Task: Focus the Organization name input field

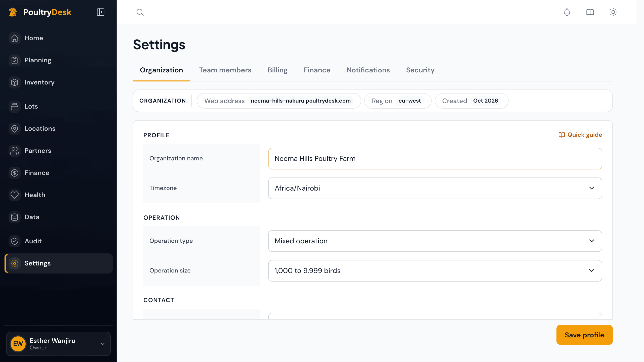Action: click(435, 159)
